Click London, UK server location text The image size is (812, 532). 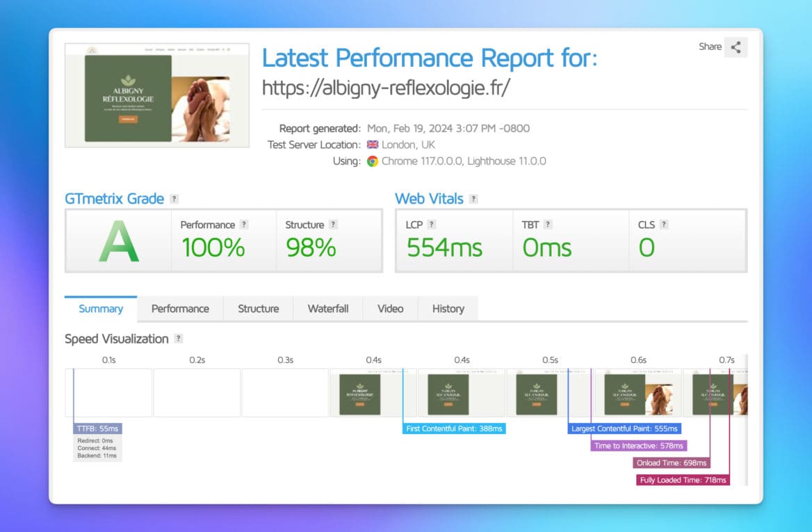(408, 145)
